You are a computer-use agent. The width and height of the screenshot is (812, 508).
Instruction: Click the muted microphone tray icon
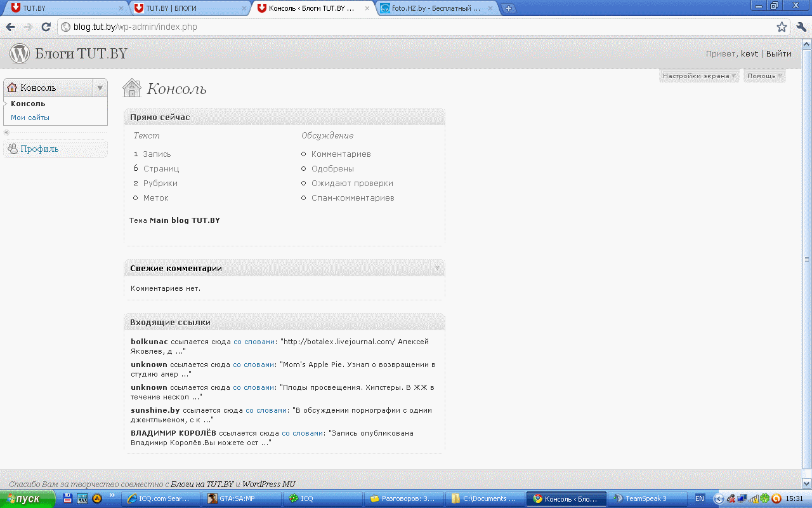(731, 498)
